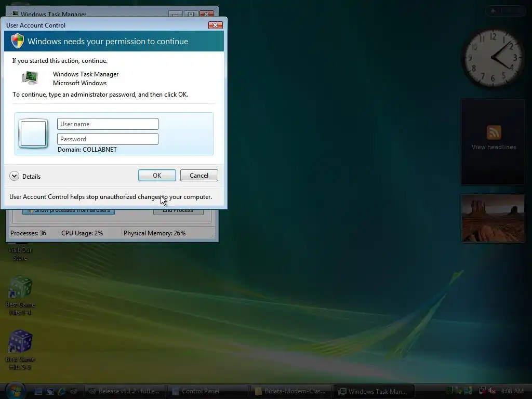Viewport: 532px width, 399px height.
Task: Click the Windows security shield icon
Action: click(x=17, y=41)
